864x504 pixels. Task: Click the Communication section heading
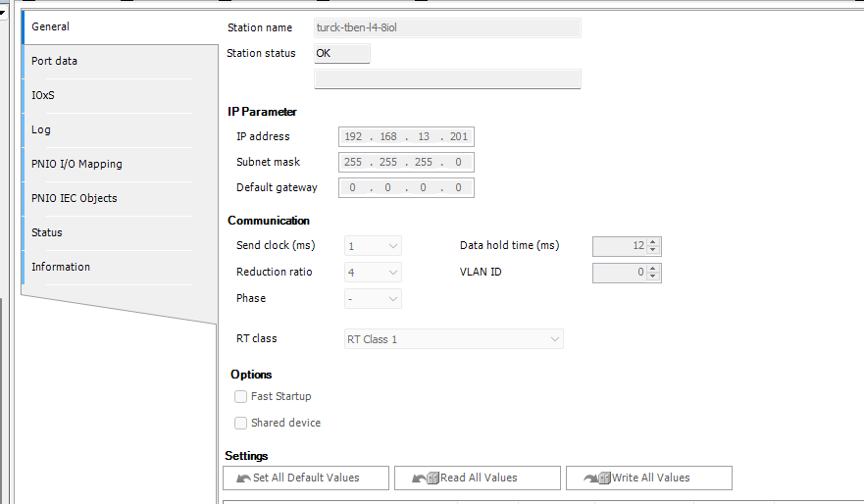[269, 221]
